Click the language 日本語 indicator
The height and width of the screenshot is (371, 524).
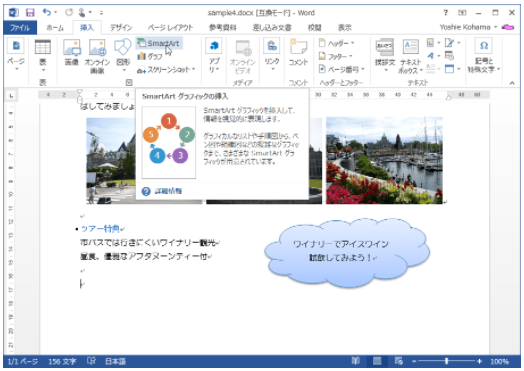(x=116, y=361)
